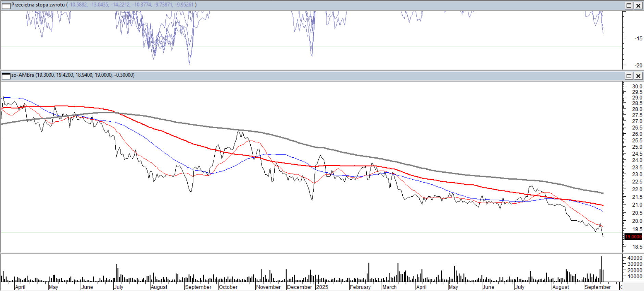Screen dimensions: 644x291
Task: Maximize the so-AMBra price pane
Action: (629, 76)
